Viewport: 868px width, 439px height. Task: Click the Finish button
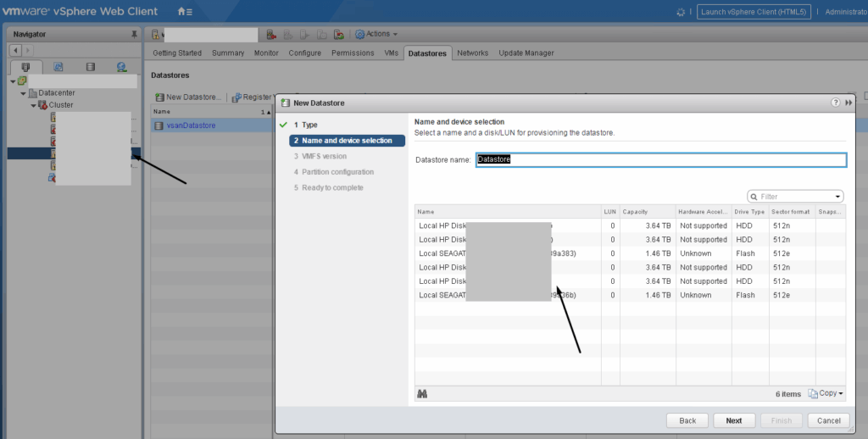tap(782, 420)
